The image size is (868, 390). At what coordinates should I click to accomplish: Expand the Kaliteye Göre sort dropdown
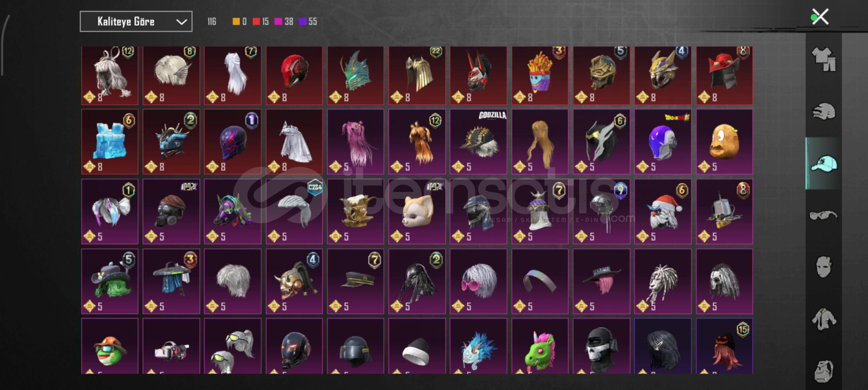point(136,22)
